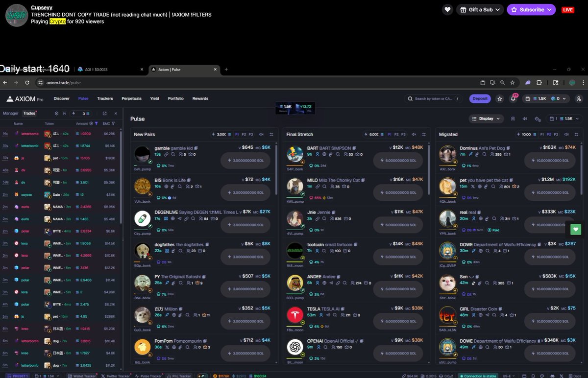
Task: Copy gamble kid token address
Action: (196, 148)
